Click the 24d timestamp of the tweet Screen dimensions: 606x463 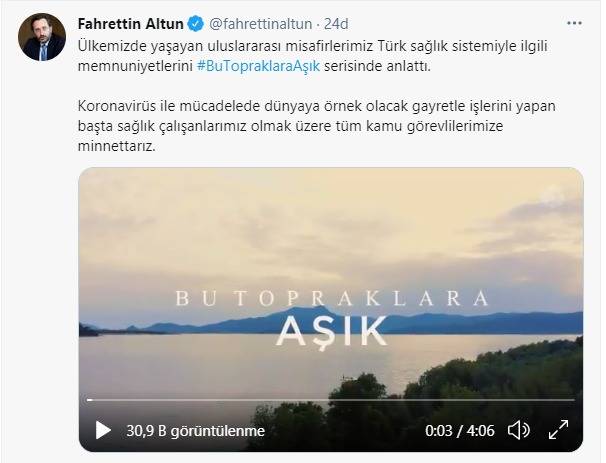pyautogui.click(x=336, y=24)
